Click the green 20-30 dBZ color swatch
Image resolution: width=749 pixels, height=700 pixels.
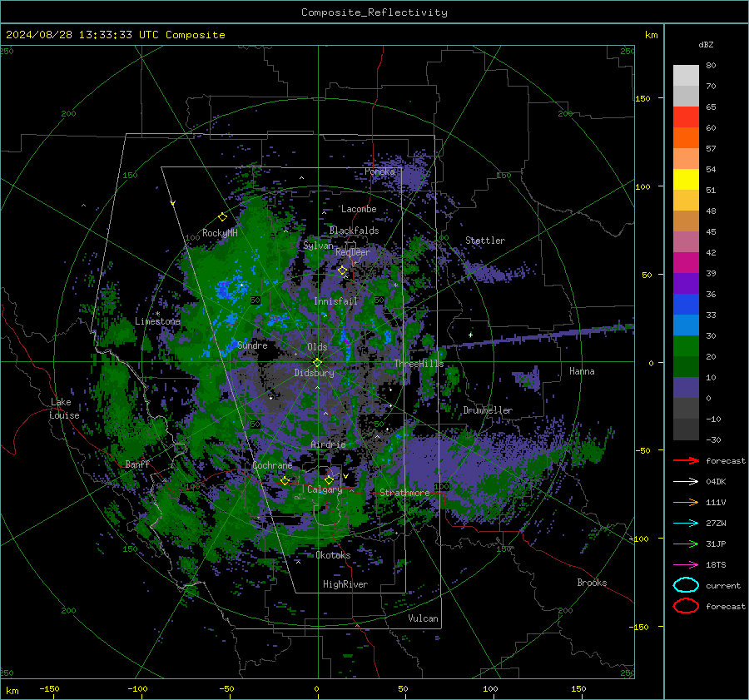pos(686,346)
